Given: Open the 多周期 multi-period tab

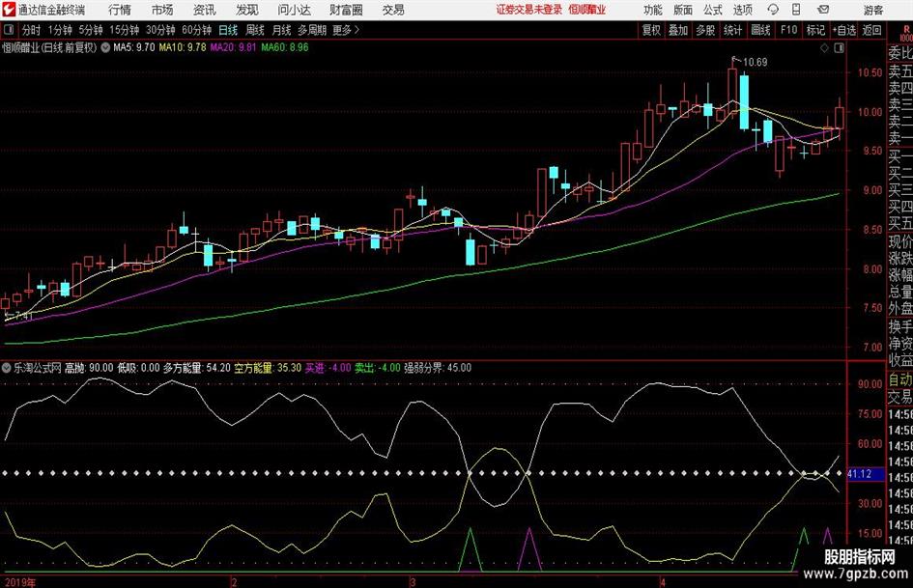Looking at the screenshot, I should (x=312, y=30).
